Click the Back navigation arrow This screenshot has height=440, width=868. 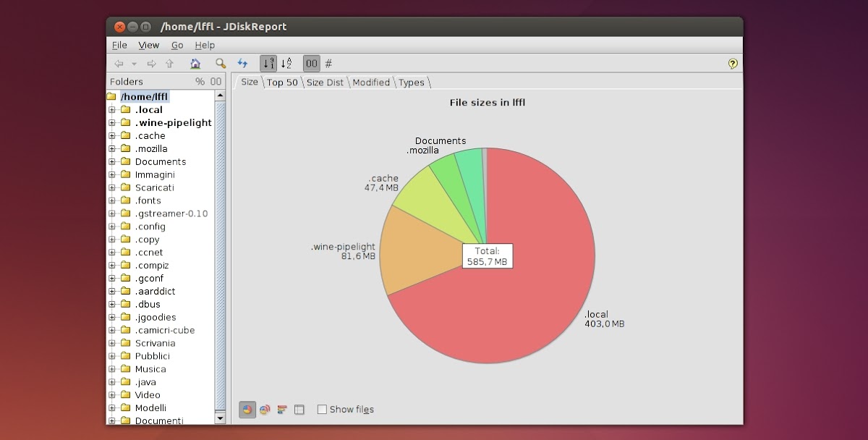point(119,64)
